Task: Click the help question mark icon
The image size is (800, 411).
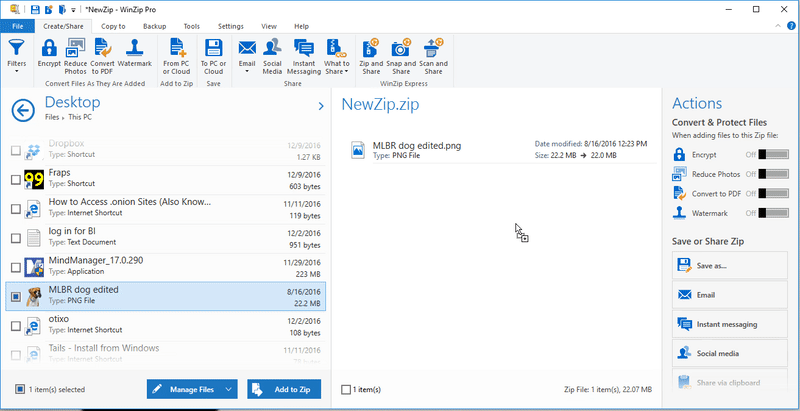Action: (790, 26)
